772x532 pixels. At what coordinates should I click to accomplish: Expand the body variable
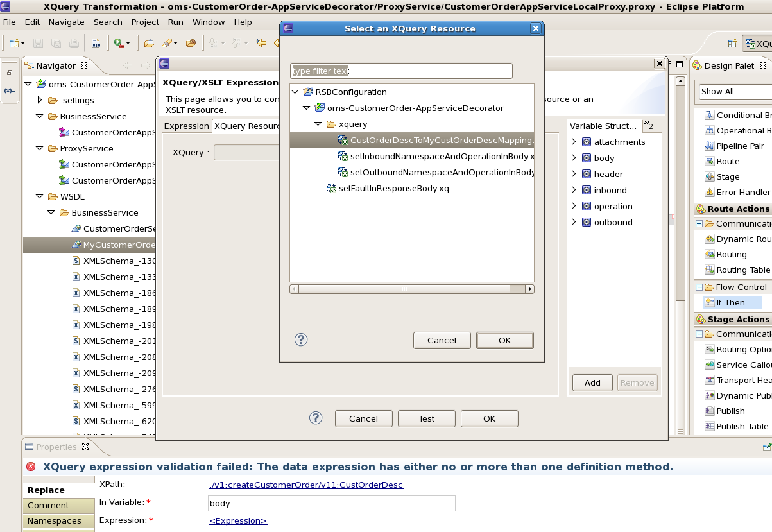click(x=574, y=158)
